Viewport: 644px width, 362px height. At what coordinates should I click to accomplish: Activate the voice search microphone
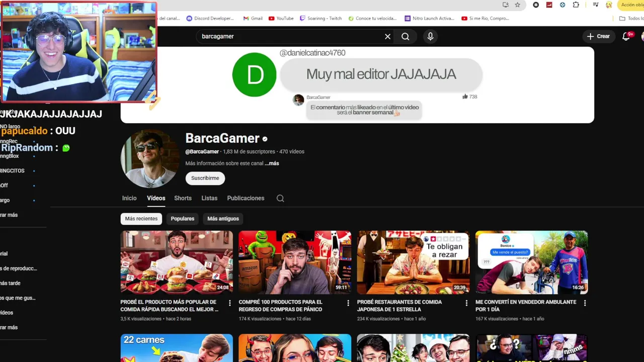[x=430, y=36]
